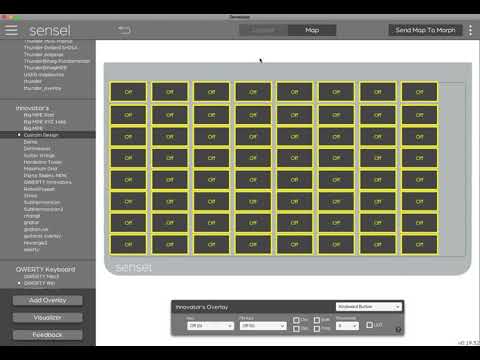This screenshot has width=480, height=360.
Task: Click Send Map To Morph button
Action: pyautogui.click(x=425, y=30)
